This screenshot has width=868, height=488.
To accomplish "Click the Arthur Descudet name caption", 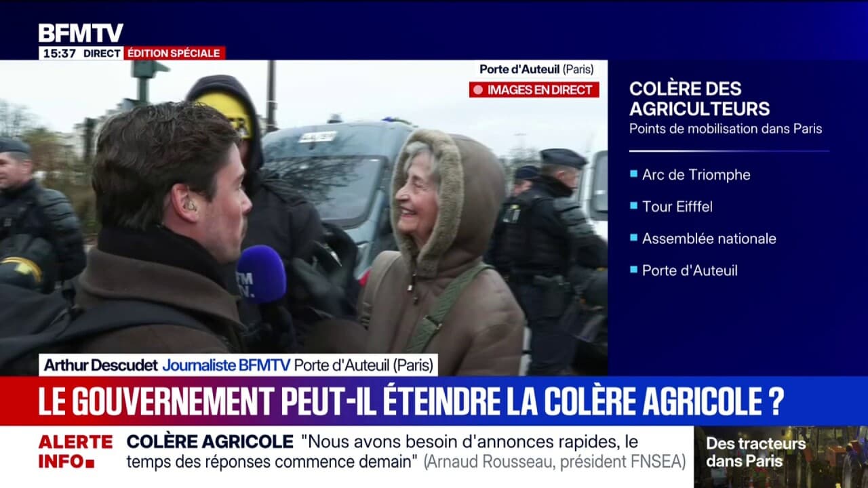I will (x=100, y=365).
